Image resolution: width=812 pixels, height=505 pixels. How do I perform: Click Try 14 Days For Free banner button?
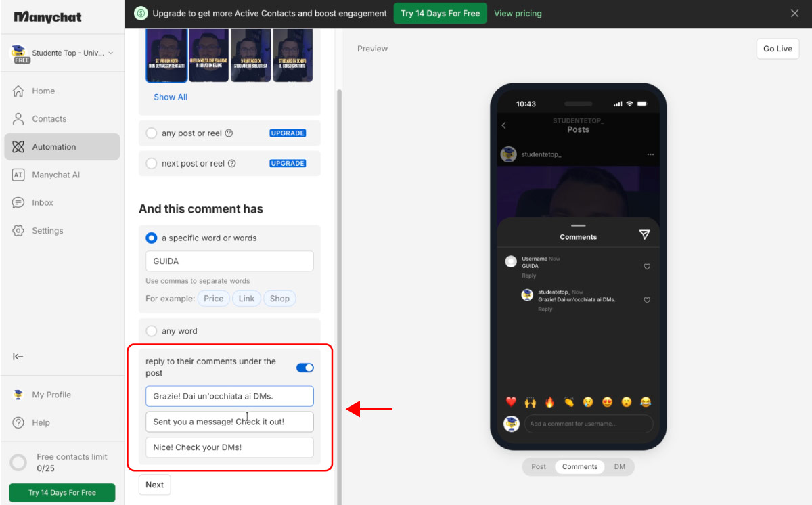(440, 13)
